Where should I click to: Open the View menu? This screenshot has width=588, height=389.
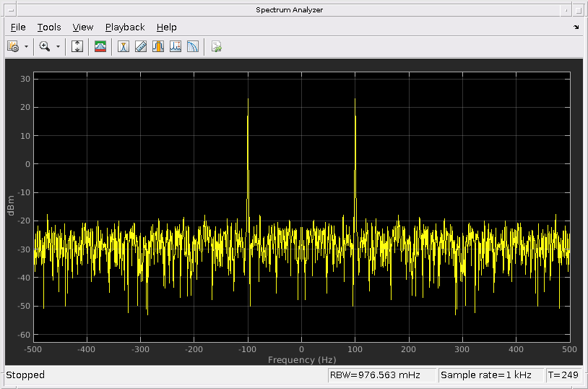(x=83, y=27)
